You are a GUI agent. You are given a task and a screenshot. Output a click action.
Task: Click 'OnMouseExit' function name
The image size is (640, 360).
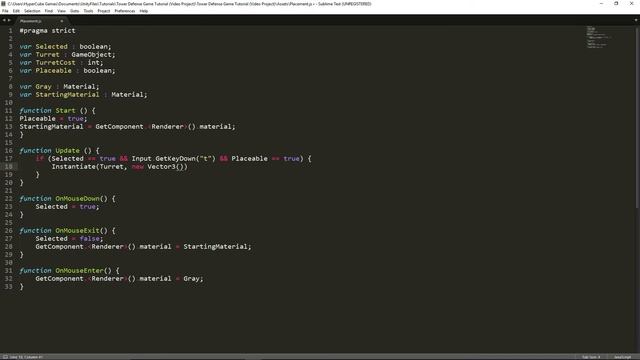tap(78, 231)
